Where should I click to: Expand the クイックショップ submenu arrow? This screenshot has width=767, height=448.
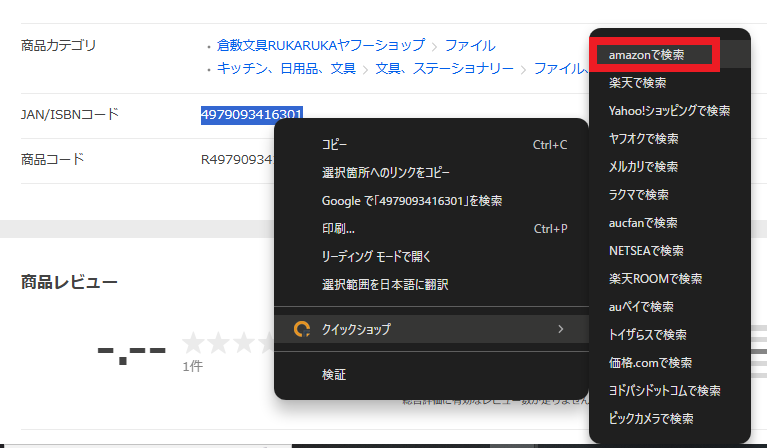[561, 329]
